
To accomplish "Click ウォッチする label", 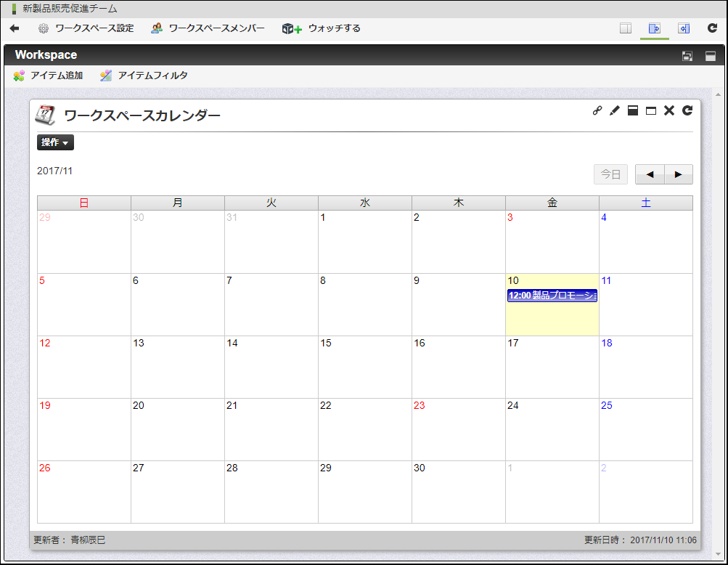I will tap(335, 28).
